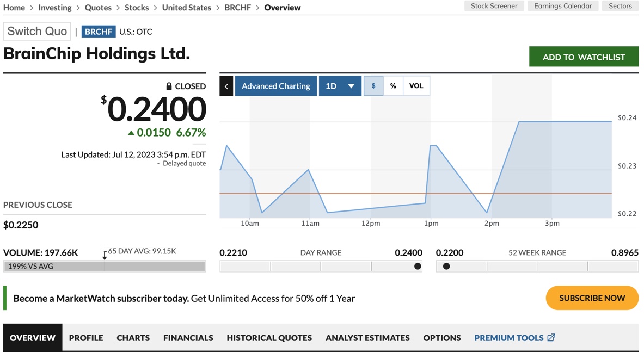Open the Earnings Calendar button
Screen dimensions: 644x353
click(x=563, y=6)
